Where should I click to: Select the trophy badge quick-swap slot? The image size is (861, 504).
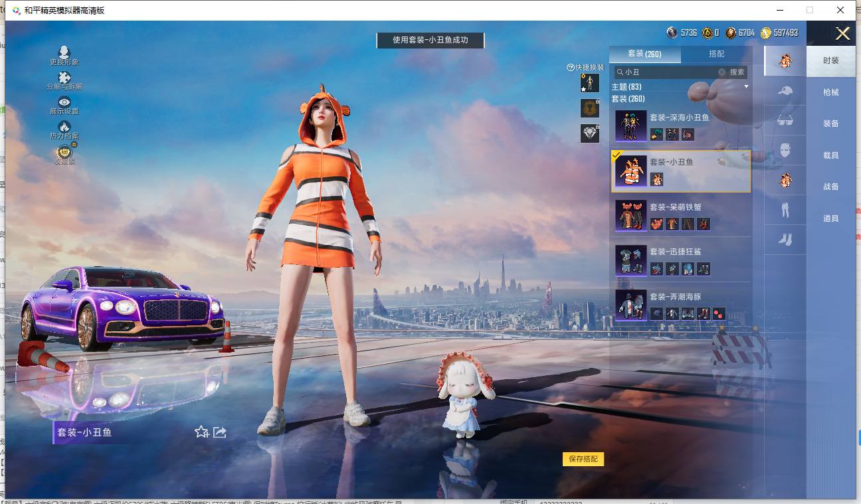coord(590,108)
